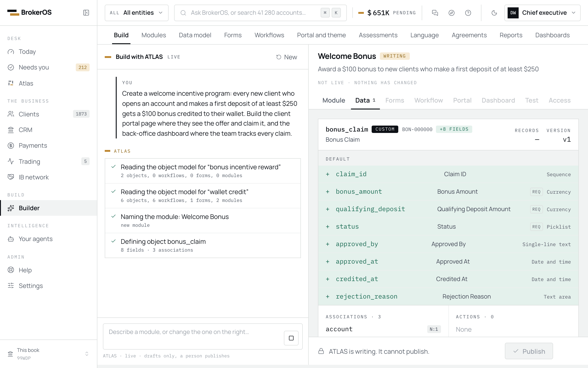Open Payments in the sidebar
The image size is (588, 368).
[x=49, y=146]
